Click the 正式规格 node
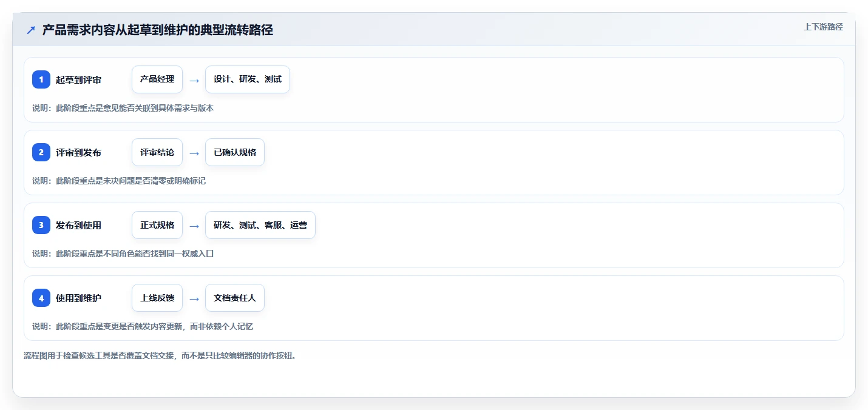 coord(157,225)
